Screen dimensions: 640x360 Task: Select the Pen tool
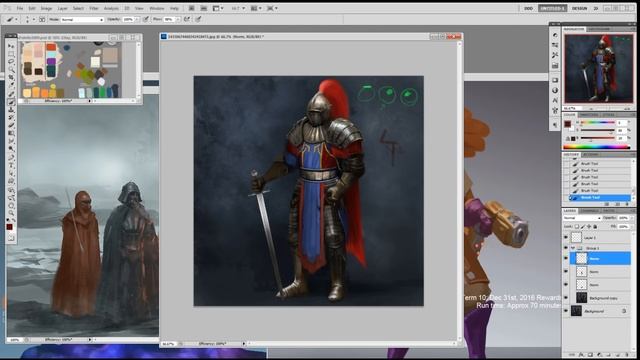point(11,157)
